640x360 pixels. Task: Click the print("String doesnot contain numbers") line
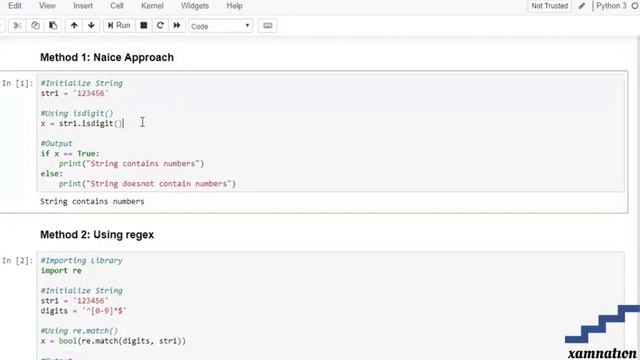(147, 184)
